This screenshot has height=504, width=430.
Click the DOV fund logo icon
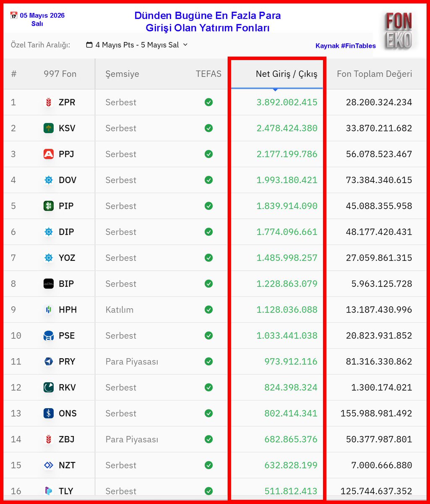[x=49, y=180]
